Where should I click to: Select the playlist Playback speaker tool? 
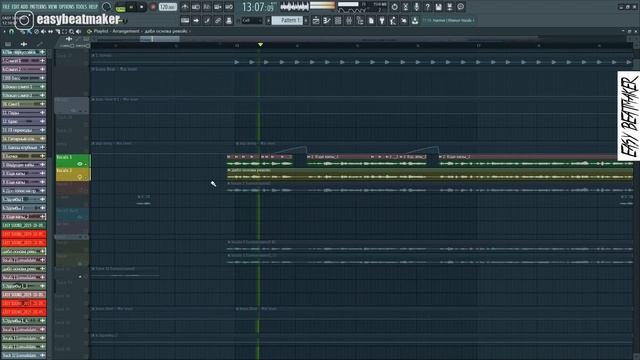[79, 31]
